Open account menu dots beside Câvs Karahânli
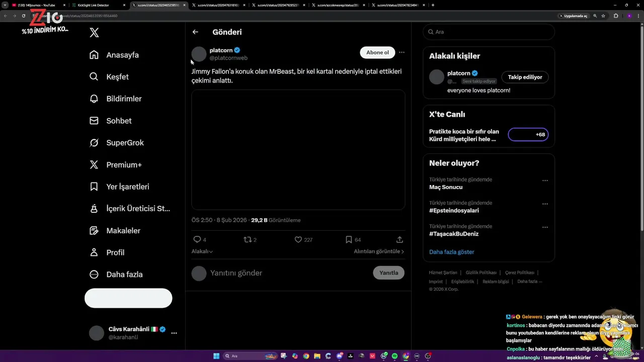 coord(174,333)
